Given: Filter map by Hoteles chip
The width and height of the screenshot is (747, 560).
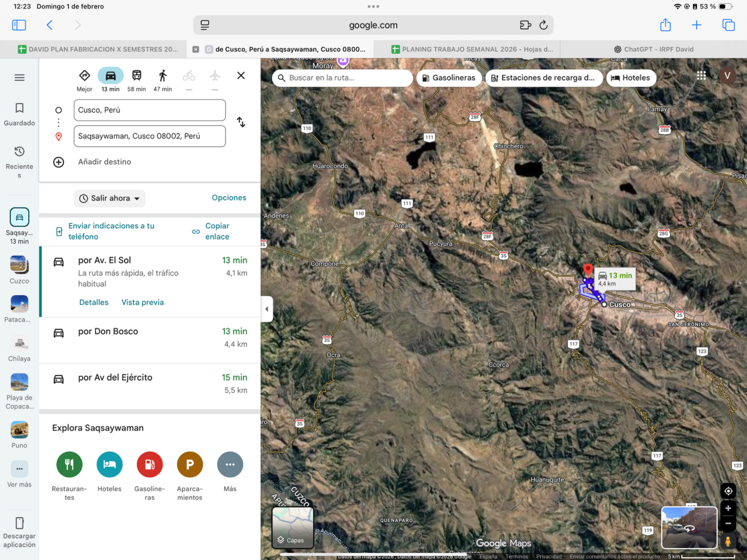Looking at the screenshot, I should (x=631, y=78).
